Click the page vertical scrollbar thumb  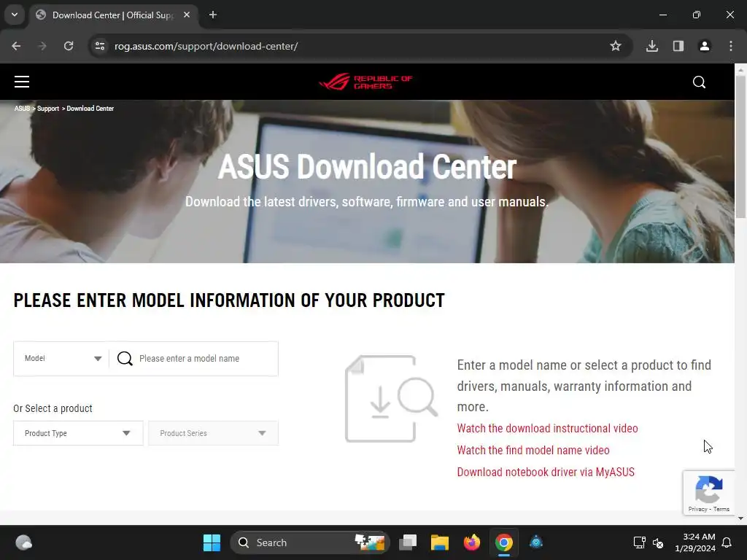(x=740, y=146)
